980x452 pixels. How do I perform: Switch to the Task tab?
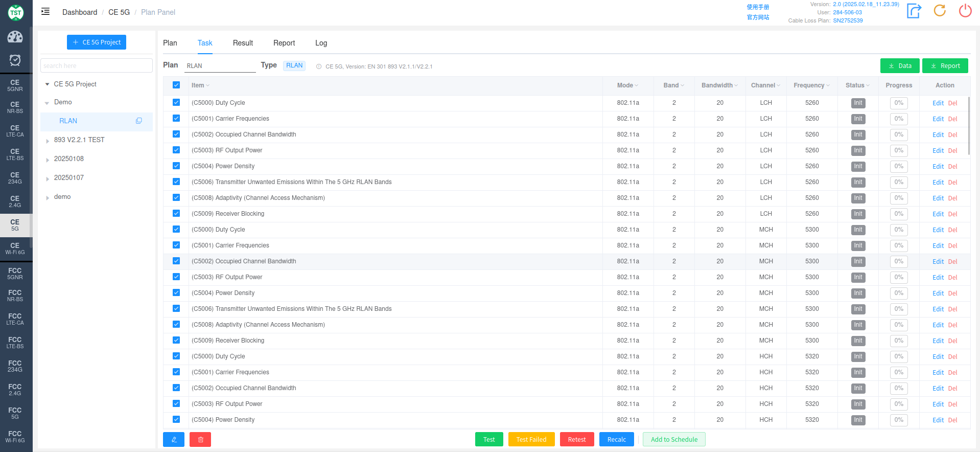click(205, 43)
